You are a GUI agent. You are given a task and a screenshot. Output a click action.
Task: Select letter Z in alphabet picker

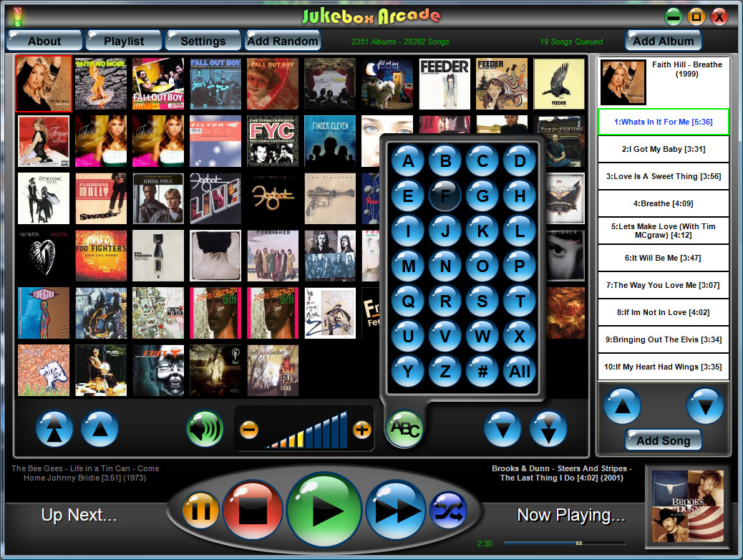(445, 371)
